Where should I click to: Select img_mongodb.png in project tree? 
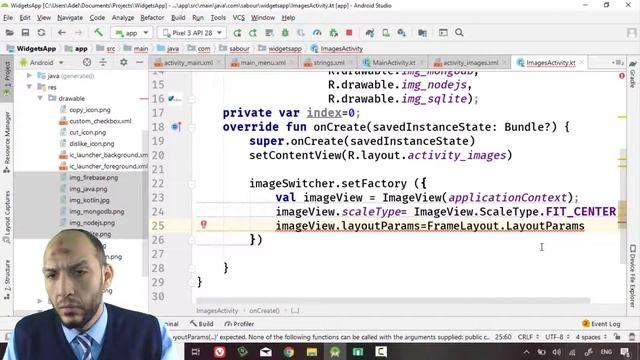tap(96, 211)
